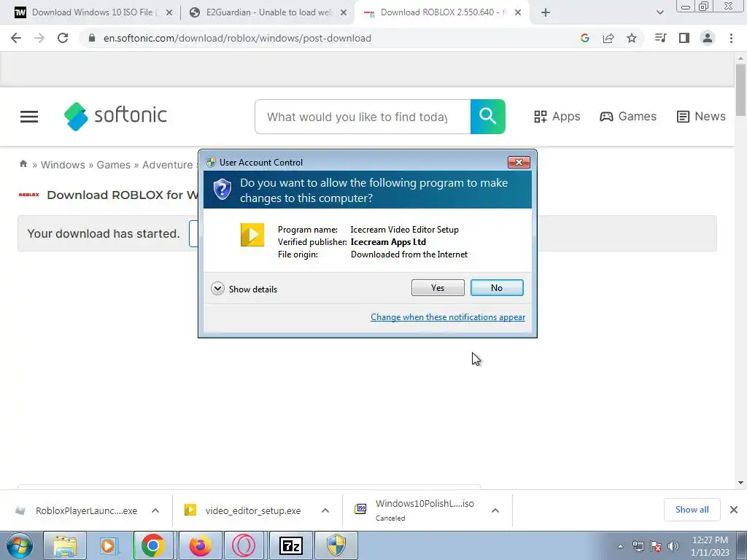Image resolution: width=747 pixels, height=560 pixels.
Task: Click the Icecream Video Editor program icon
Action: point(252,235)
